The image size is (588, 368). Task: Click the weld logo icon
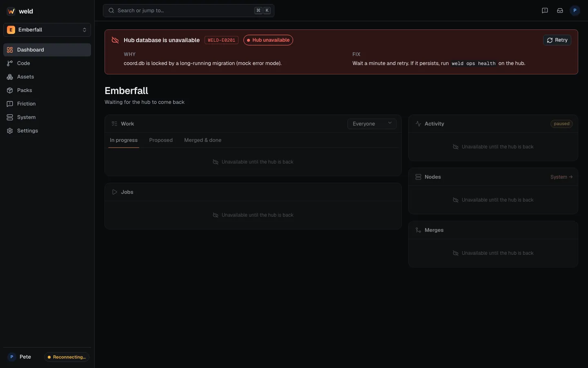pyautogui.click(x=11, y=11)
